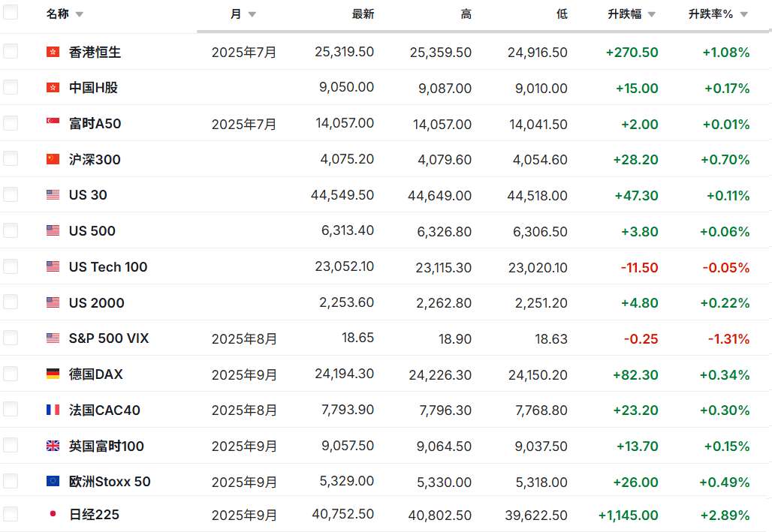Click the 高 column header
This screenshot has height=532, width=772.
[466, 14]
